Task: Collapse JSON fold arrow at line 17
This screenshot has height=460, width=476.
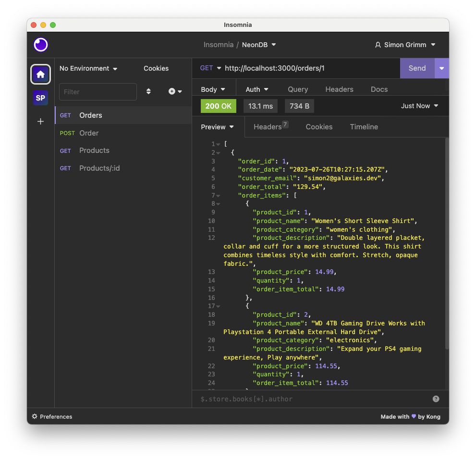Action: [x=218, y=306]
